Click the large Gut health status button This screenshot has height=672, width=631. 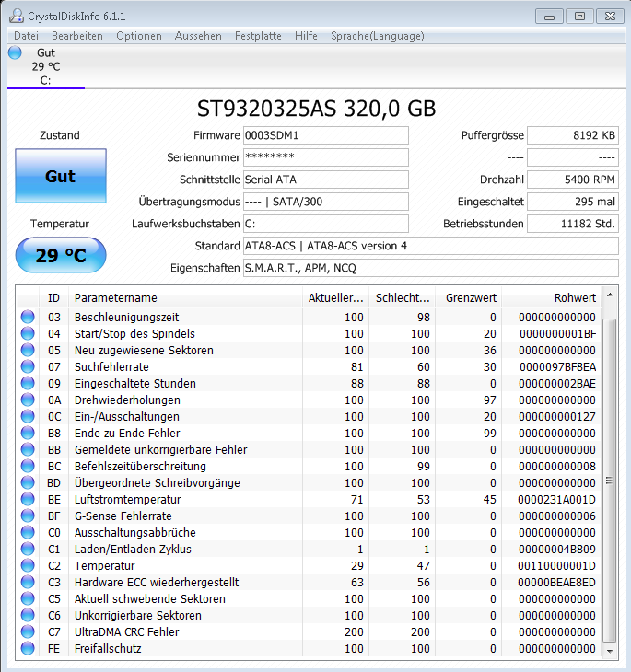pos(61,176)
